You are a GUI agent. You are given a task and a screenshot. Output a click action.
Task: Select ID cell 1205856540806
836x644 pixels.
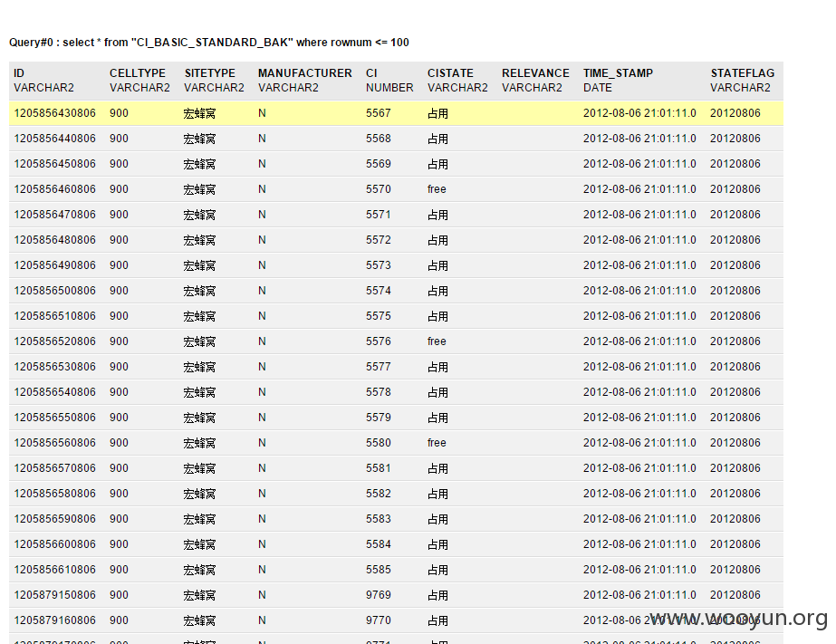(55, 392)
